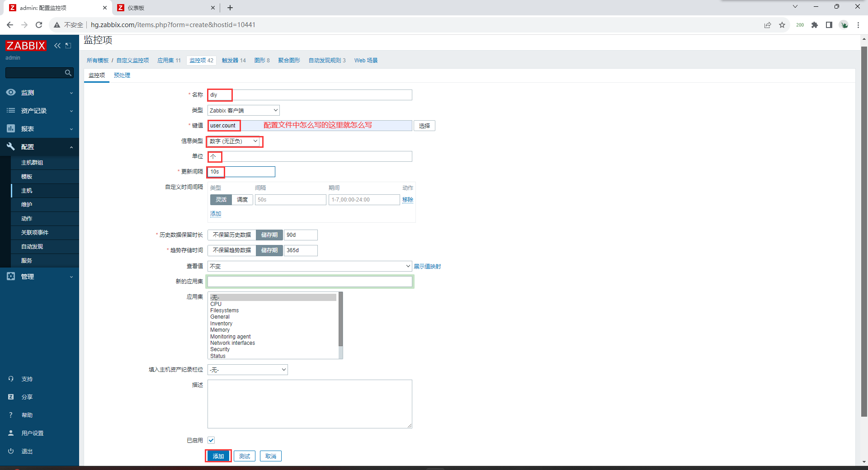Open the 填入主机资产纪录栏位 dropdown

[248, 370]
